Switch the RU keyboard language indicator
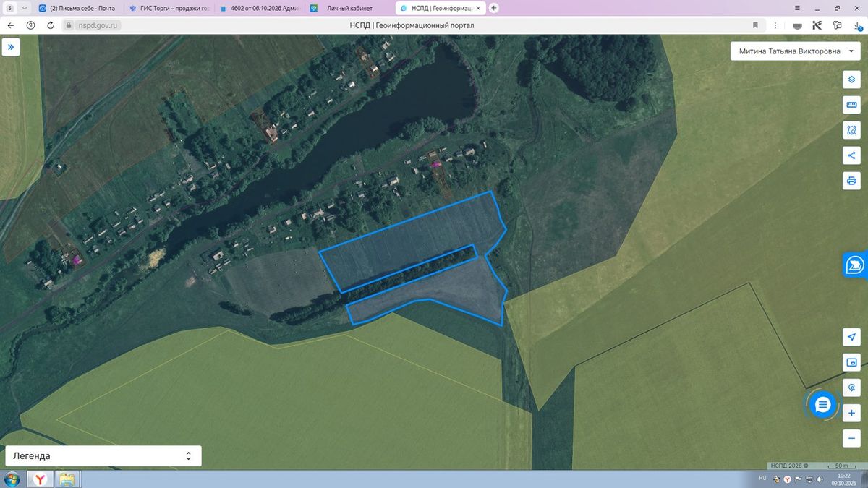The height and width of the screenshot is (488, 868). [762, 479]
